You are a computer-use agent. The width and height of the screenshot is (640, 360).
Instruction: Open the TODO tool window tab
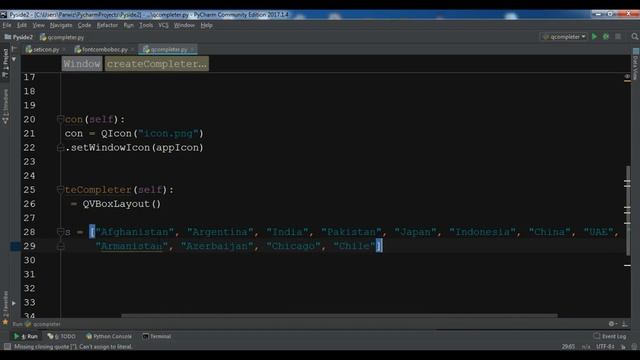(x=62, y=336)
